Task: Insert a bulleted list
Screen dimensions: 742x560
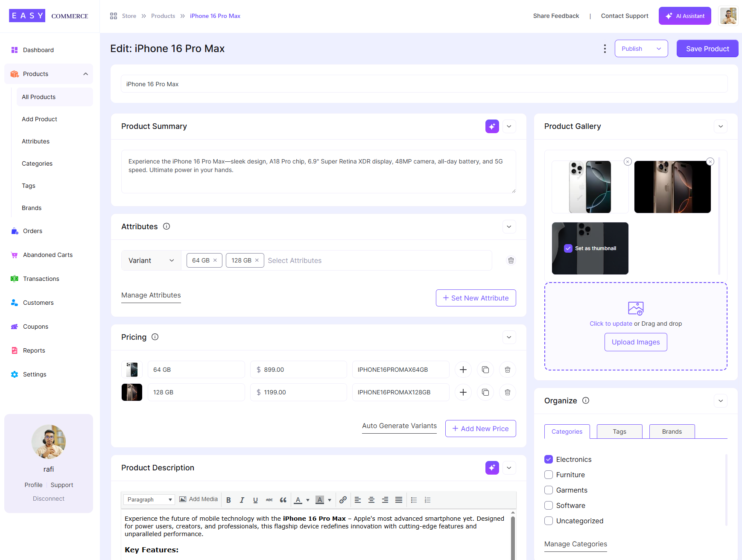Action: click(x=414, y=500)
